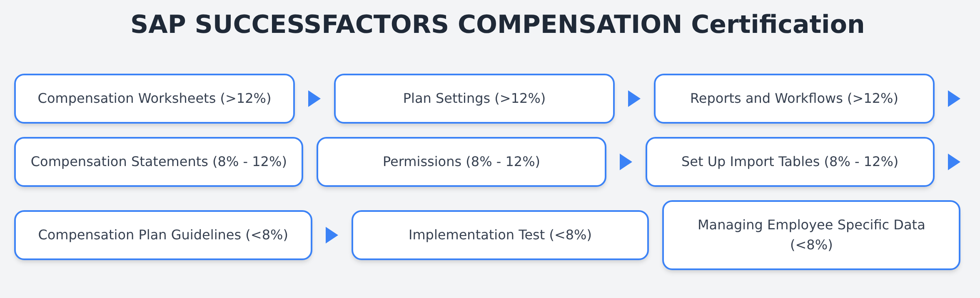Click the arrow after Set Up Import Tables
This screenshot has width=980, height=298.
(x=954, y=162)
